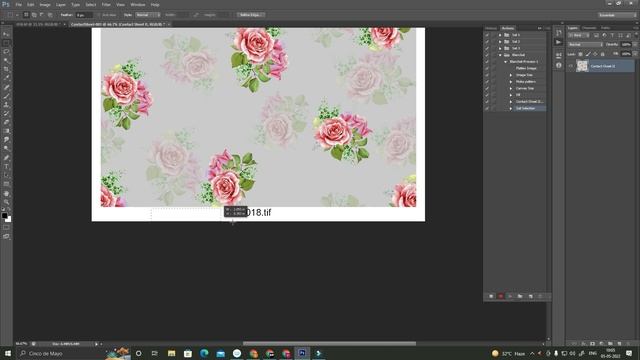Toggle checkmark for Make pattern step
The height and width of the screenshot is (360, 640).
[487, 82]
